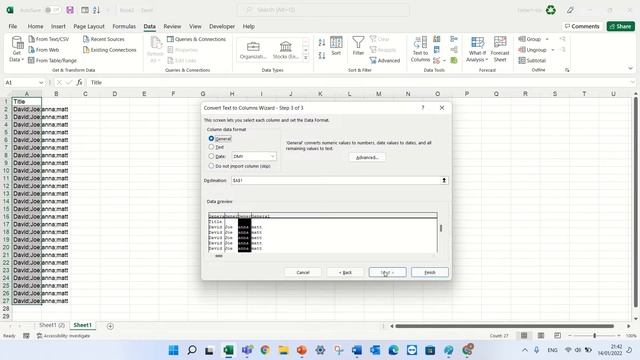Select Do not import column (skip)
The image size is (640, 360).
(211, 166)
